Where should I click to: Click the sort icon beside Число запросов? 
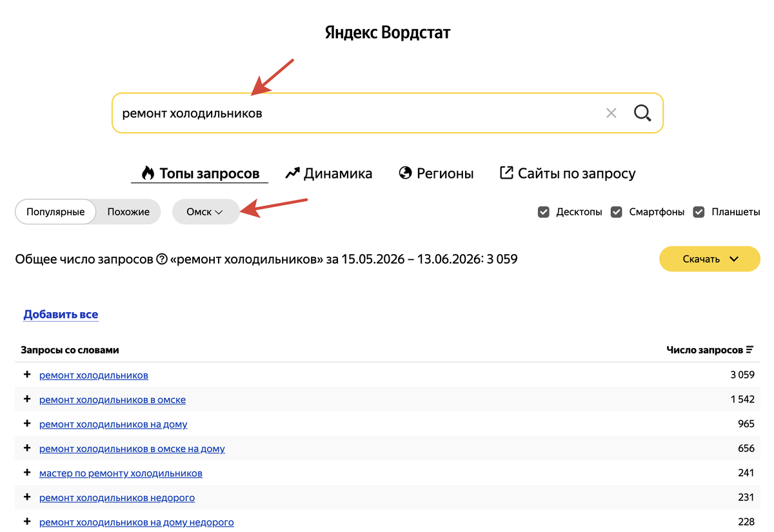coord(749,350)
